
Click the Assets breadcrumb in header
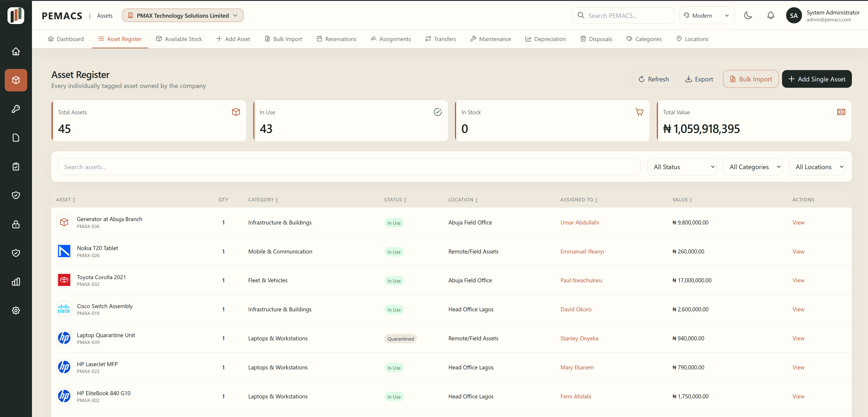105,15
